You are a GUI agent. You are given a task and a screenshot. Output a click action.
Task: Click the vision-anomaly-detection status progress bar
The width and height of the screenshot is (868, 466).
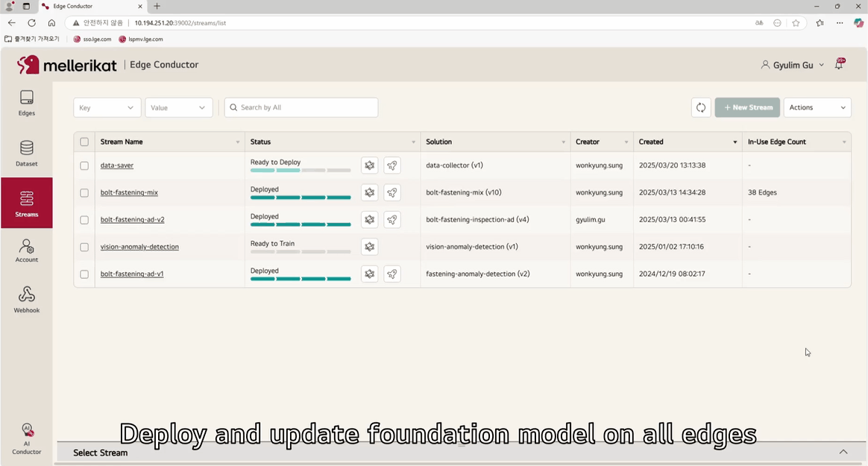301,252
